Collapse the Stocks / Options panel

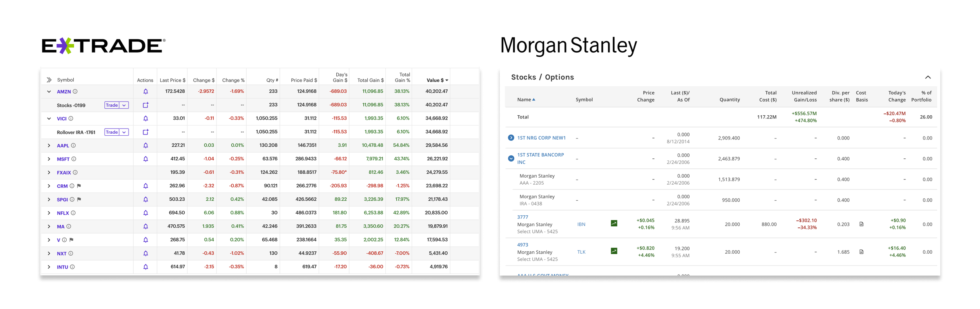[928, 77]
